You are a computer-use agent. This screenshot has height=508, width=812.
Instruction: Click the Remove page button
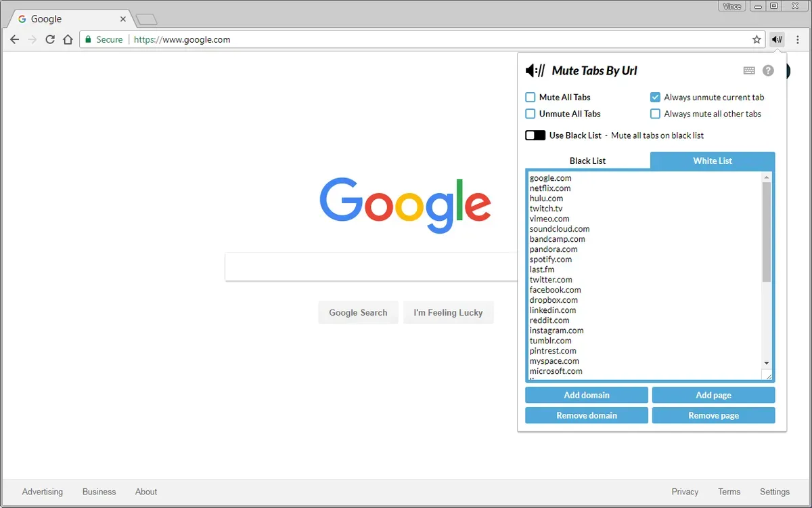(x=713, y=415)
